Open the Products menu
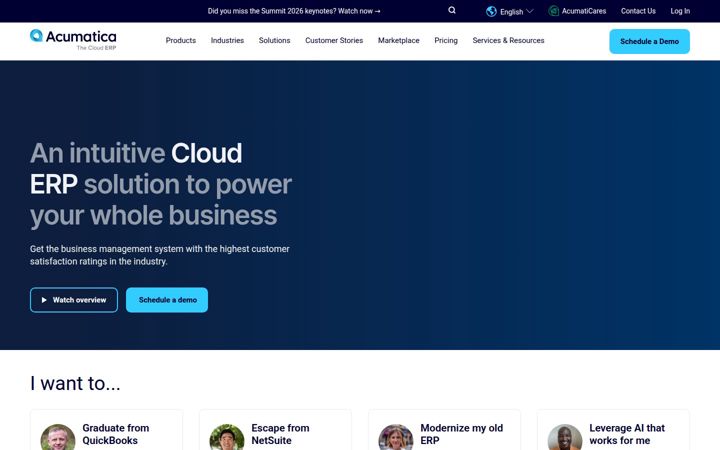The height and width of the screenshot is (450, 720). 180,40
